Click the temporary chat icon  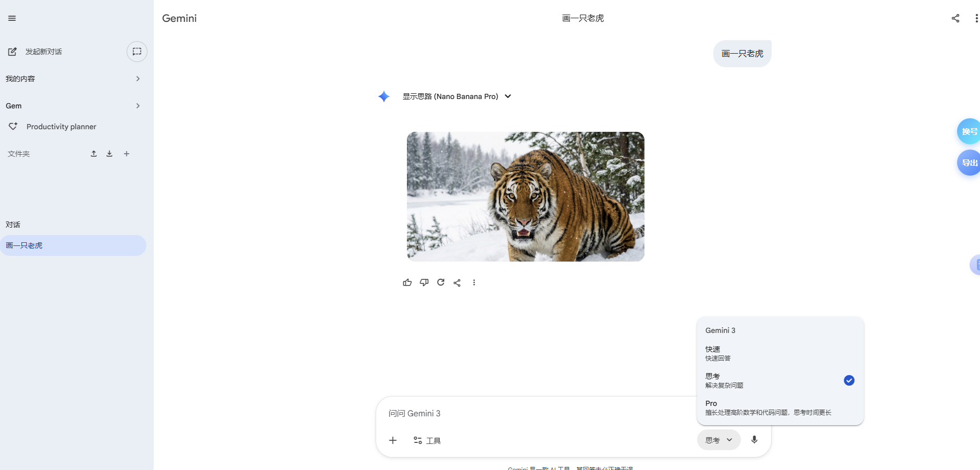[137, 52]
